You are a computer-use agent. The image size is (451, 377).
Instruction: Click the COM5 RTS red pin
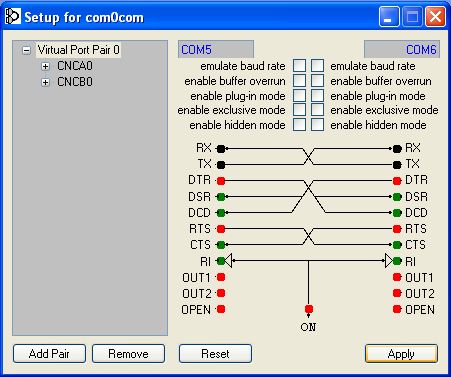pos(221,229)
